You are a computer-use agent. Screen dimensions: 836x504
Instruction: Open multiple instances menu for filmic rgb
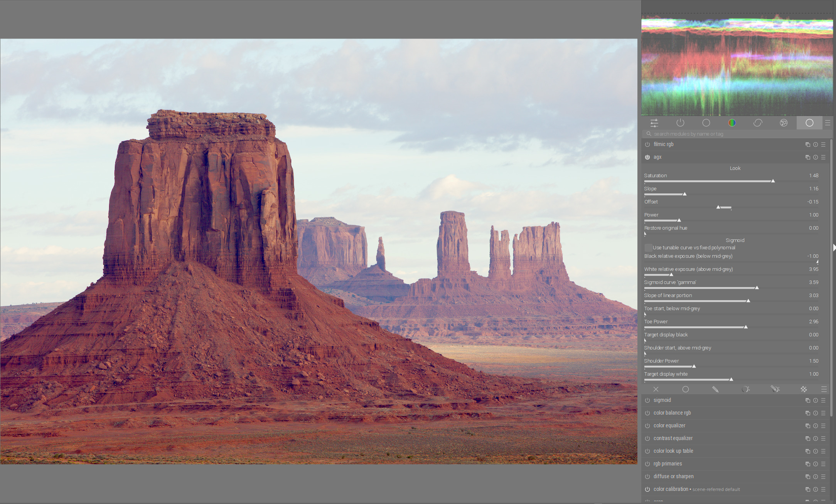pos(807,144)
